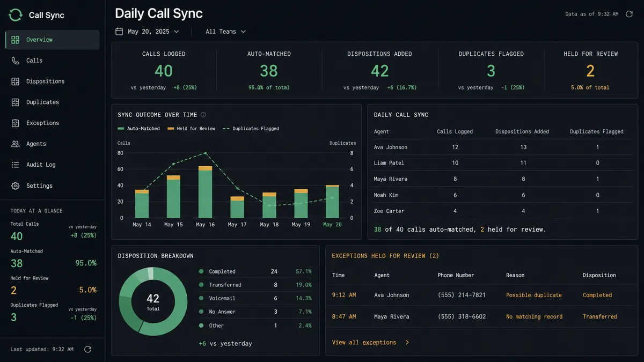Click the View all exceptions link

point(364,342)
